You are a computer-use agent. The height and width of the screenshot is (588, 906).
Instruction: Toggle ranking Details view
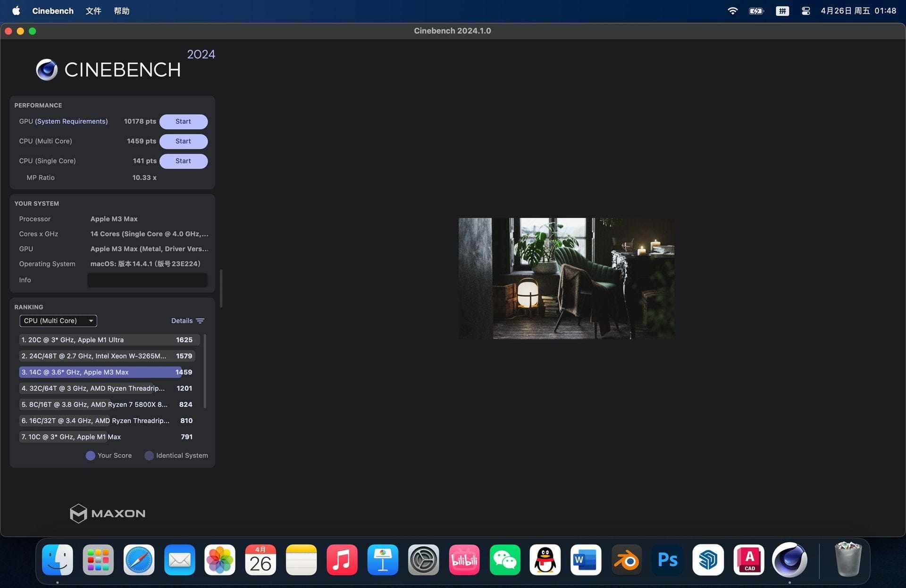187,321
